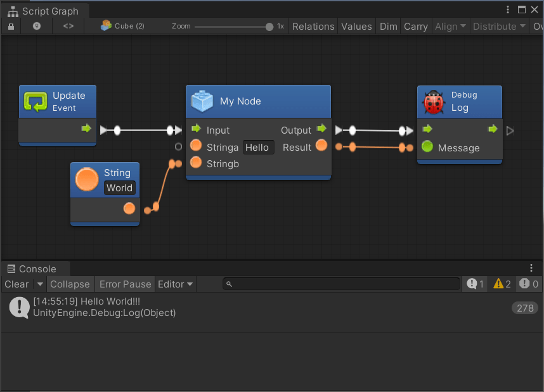
Task: Click the Console search input field
Action: coord(342,284)
